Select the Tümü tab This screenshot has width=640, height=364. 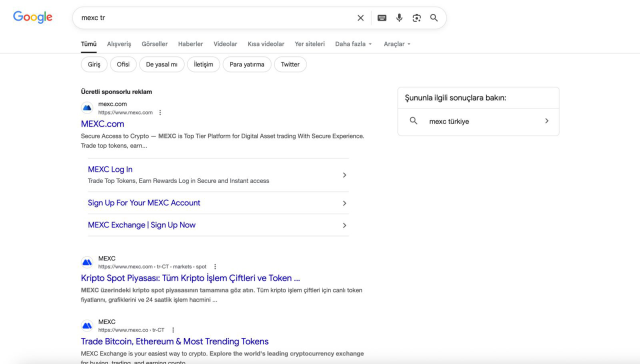point(89,44)
